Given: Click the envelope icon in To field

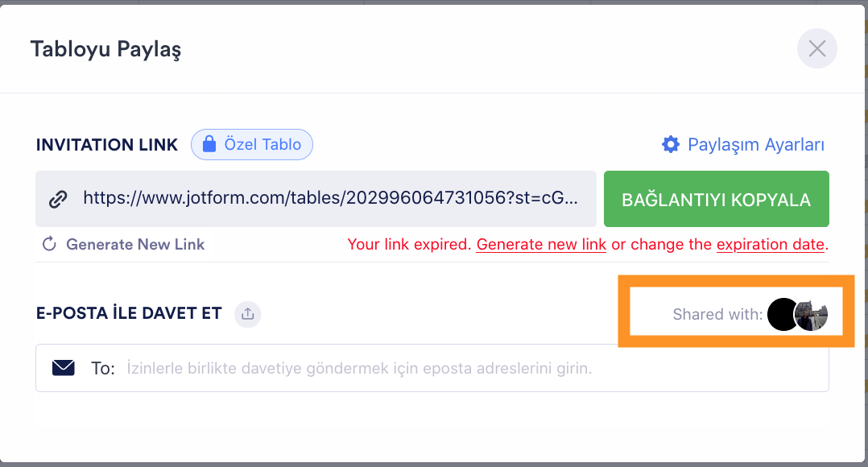Looking at the screenshot, I should [64, 368].
